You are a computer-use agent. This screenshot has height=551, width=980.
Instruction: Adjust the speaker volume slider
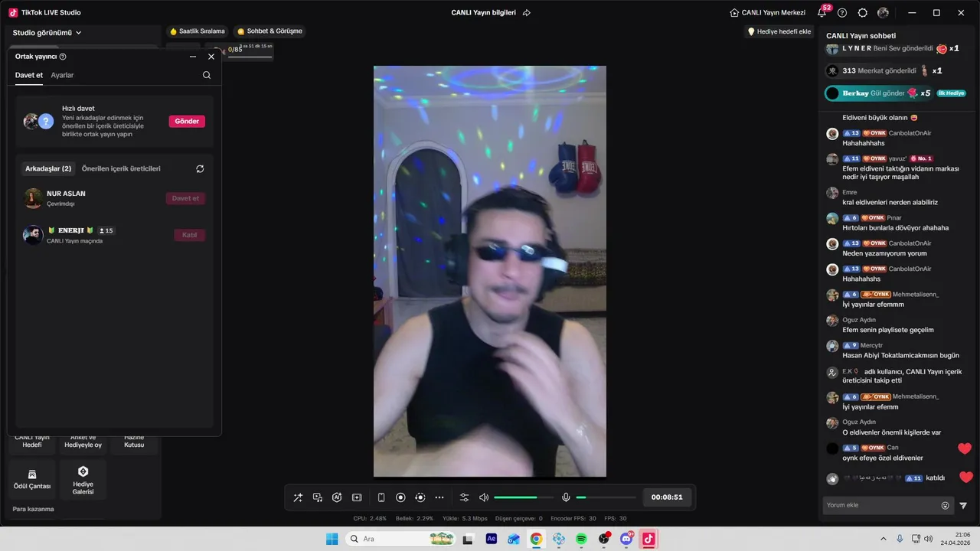pos(525,497)
